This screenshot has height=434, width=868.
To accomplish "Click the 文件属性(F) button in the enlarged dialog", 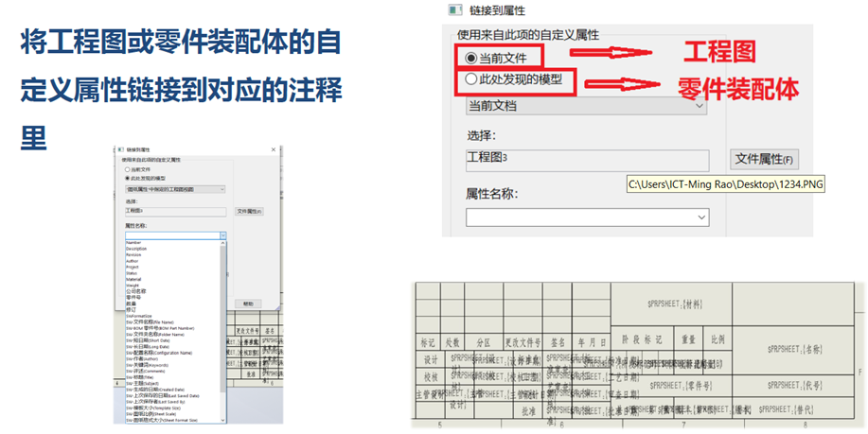I will point(764,160).
